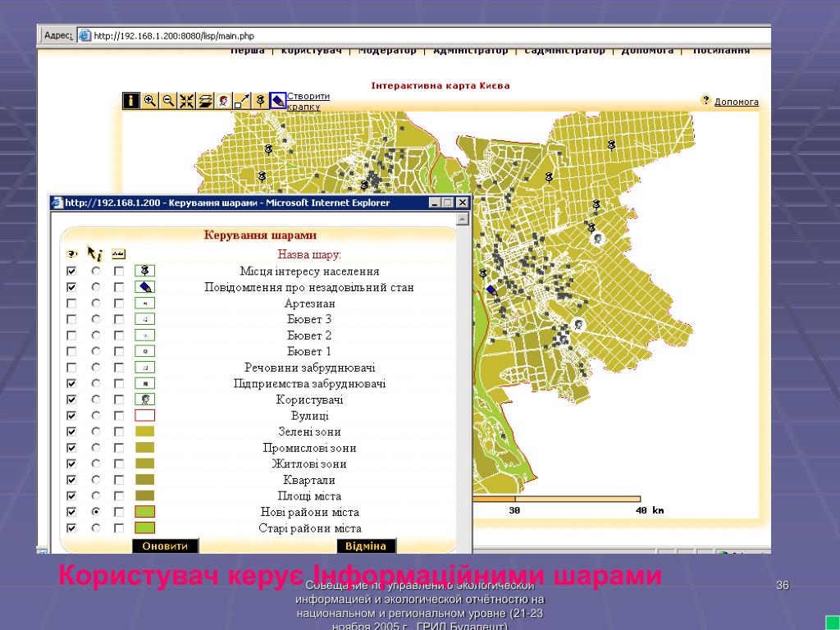Select Промислові зони as active layer
Viewport: 840px width, 630px height.
coord(95,448)
